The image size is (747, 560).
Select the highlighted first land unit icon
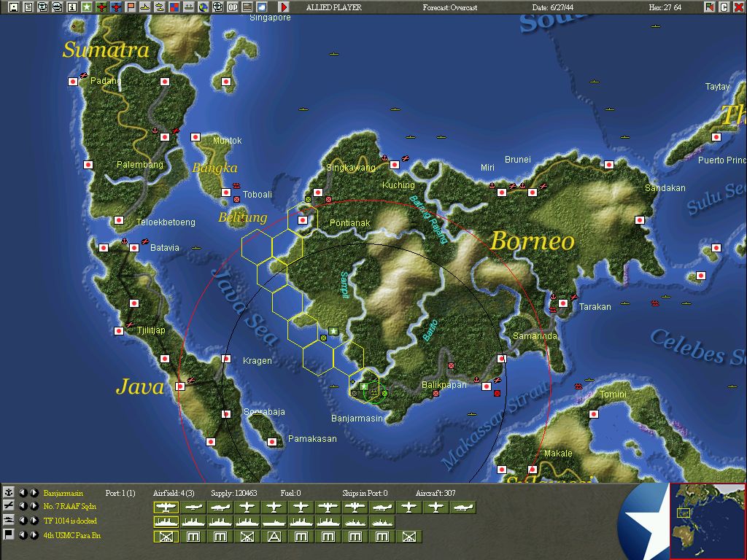(x=166, y=537)
